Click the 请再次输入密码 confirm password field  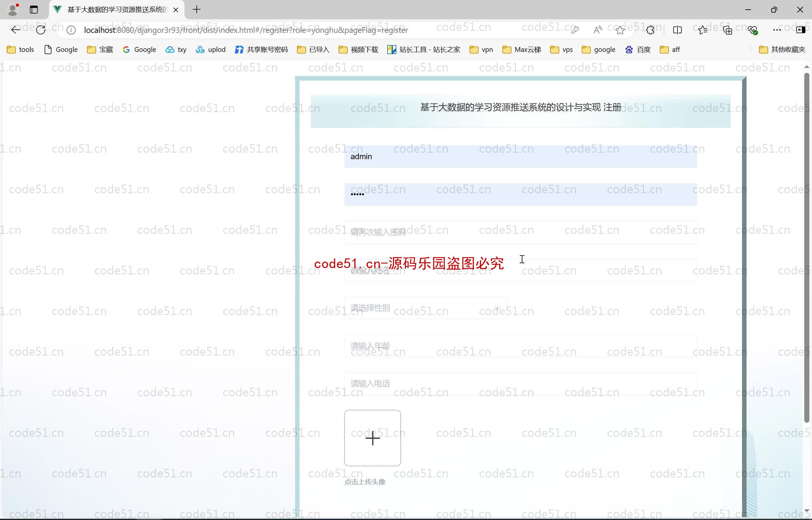point(520,232)
